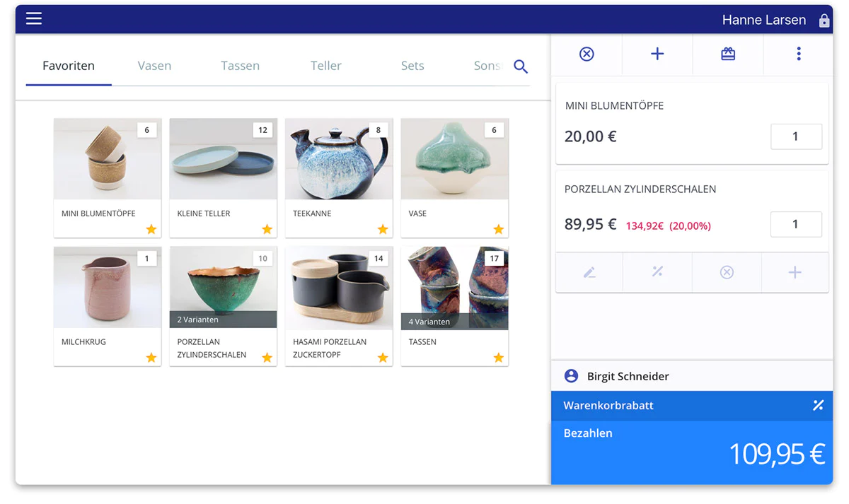Click the 89,95 € price
849x504 pixels.
point(591,224)
